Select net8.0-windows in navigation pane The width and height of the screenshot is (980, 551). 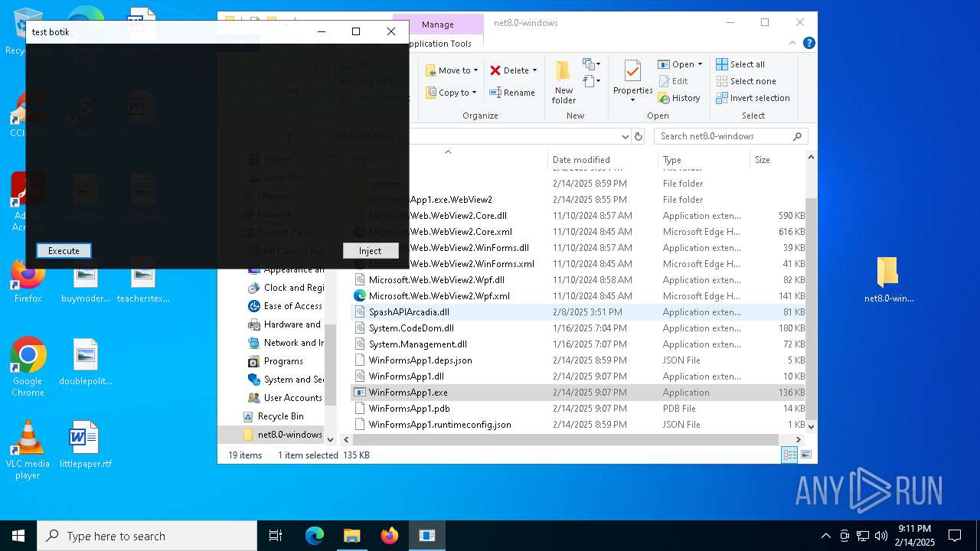click(283, 435)
